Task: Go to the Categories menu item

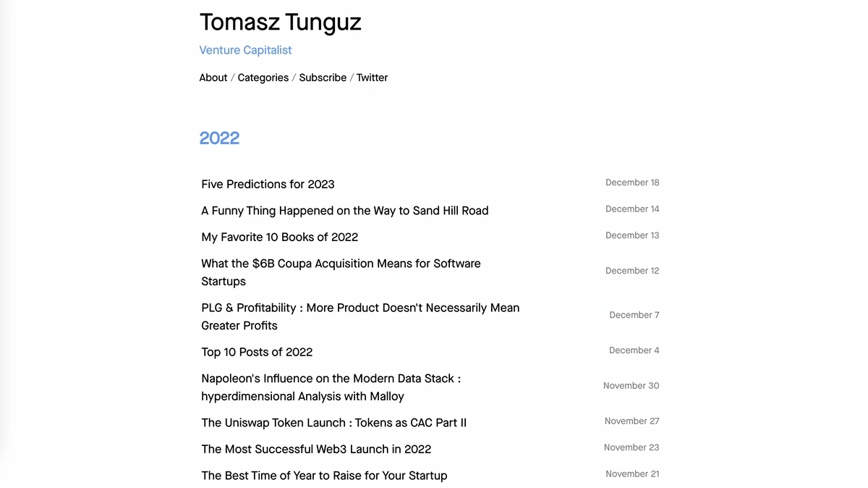Action: click(263, 77)
